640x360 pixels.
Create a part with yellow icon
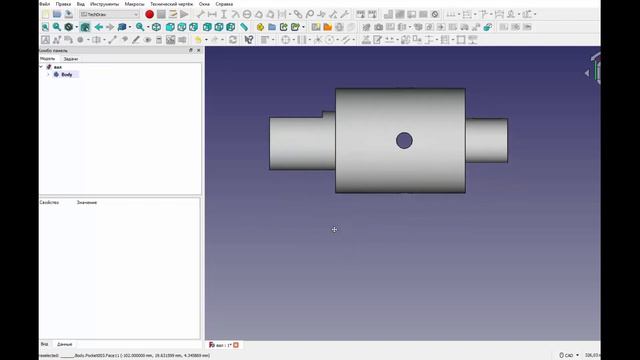260,27
